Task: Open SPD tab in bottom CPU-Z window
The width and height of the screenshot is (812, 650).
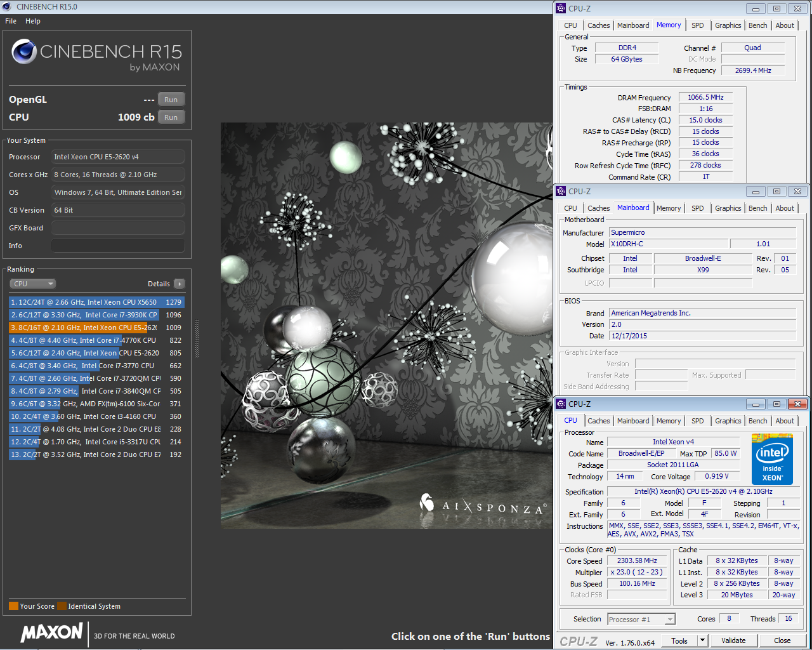Action: pos(698,421)
